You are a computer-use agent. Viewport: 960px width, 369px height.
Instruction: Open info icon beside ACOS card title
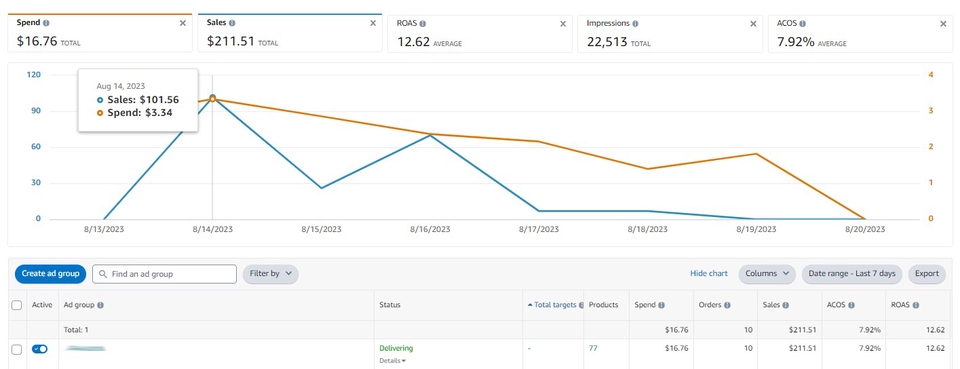pos(803,23)
